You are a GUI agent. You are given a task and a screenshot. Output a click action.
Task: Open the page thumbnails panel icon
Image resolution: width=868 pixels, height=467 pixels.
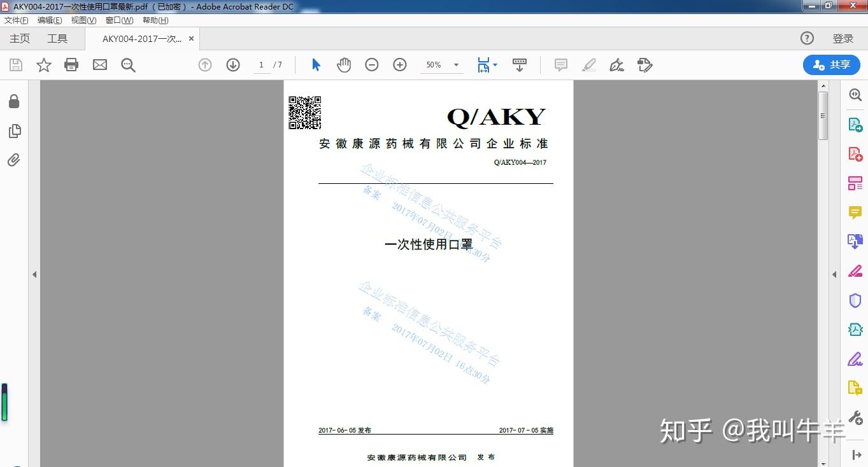[x=14, y=131]
